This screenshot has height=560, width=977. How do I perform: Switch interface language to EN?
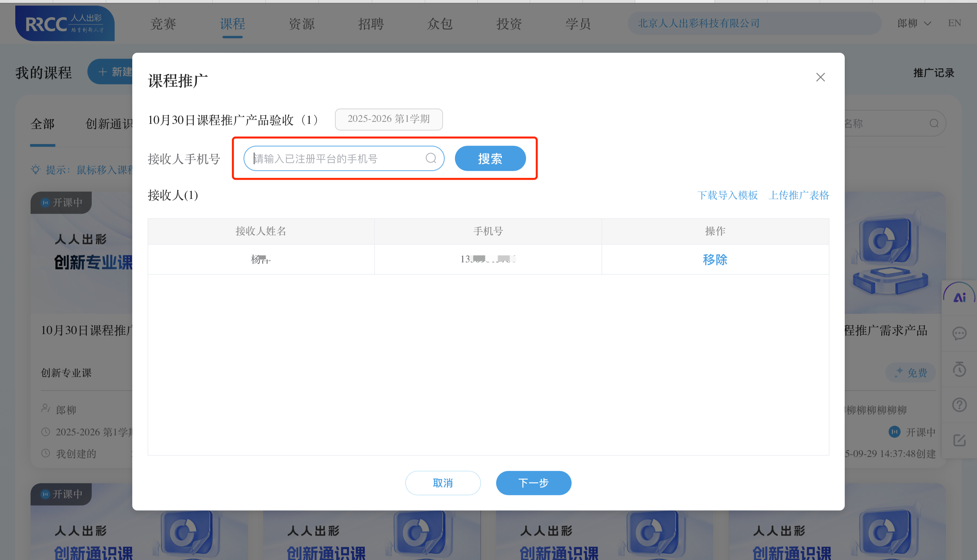[x=955, y=23]
